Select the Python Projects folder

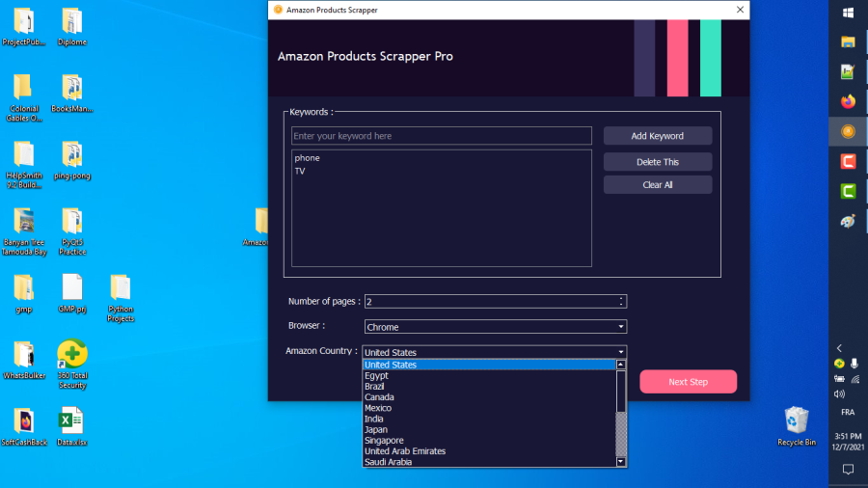[121, 298]
